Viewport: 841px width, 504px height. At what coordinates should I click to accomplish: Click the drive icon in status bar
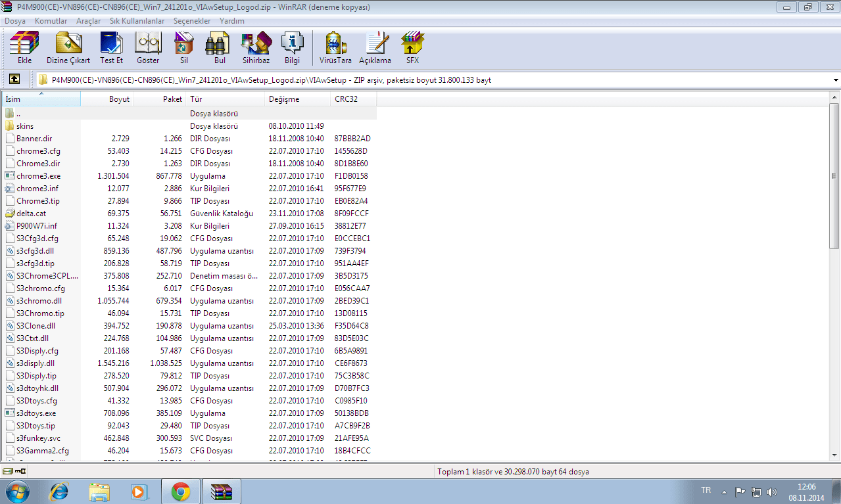(7, 471)
